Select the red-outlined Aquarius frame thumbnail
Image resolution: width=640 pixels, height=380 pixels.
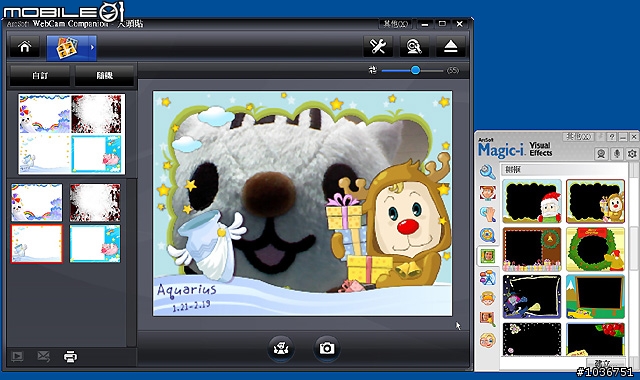coord(37,244)
